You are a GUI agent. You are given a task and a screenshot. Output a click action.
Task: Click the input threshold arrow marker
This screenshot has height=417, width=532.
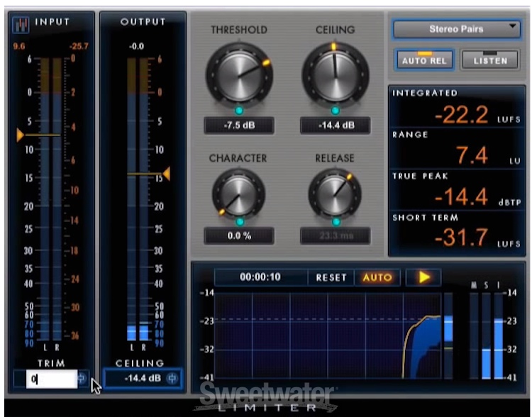pos(20,135)
